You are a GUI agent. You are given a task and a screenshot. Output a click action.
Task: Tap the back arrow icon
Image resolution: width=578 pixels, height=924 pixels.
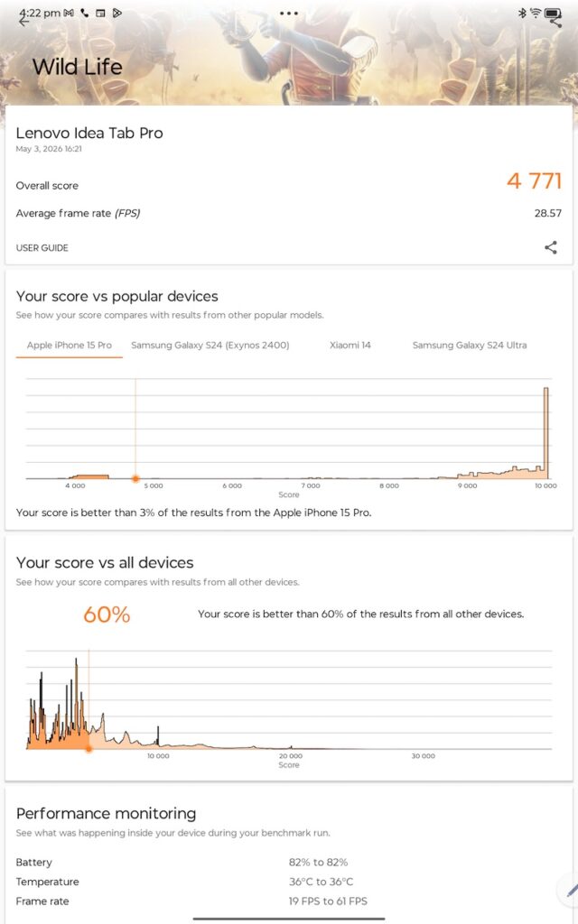pyautogui.click(x=23, y=22)
